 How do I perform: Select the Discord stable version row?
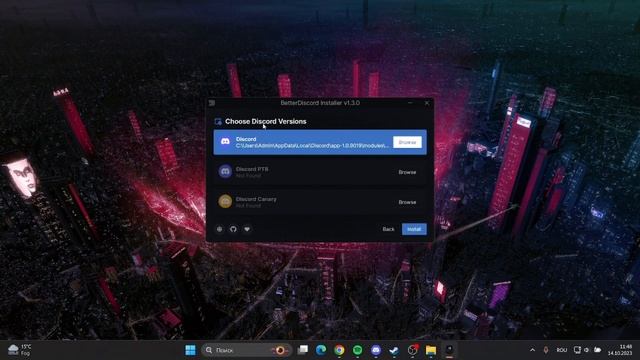pyautogui.click(x=320, y=142)
